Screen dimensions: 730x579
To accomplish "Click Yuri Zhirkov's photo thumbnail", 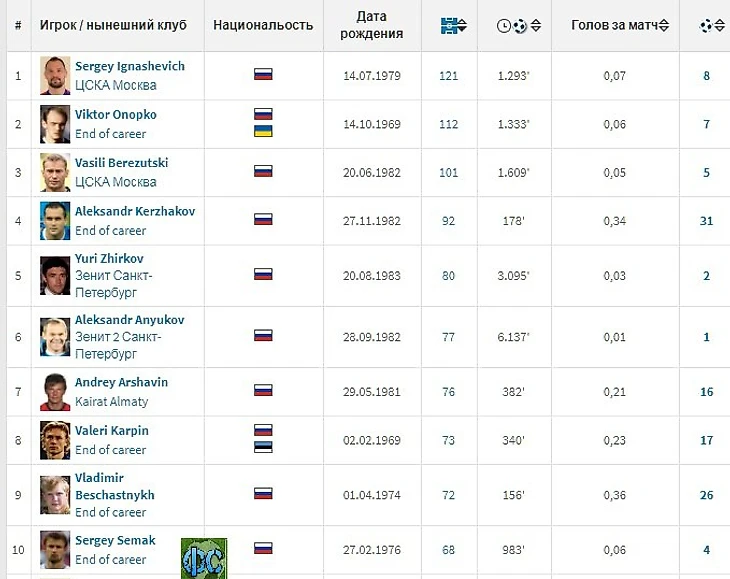I will pos(55,276).
